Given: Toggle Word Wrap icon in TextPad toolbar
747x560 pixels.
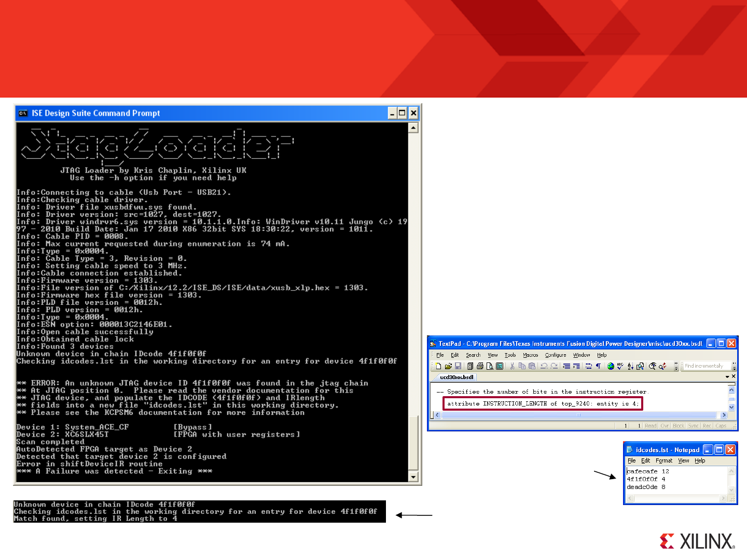Looking at the screenshot, I should 589,366.
